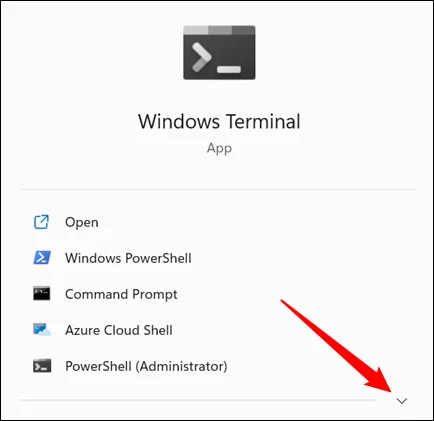Click the black Command Prompt icon
Screen dimensions: 434x421
coord(42,293)
